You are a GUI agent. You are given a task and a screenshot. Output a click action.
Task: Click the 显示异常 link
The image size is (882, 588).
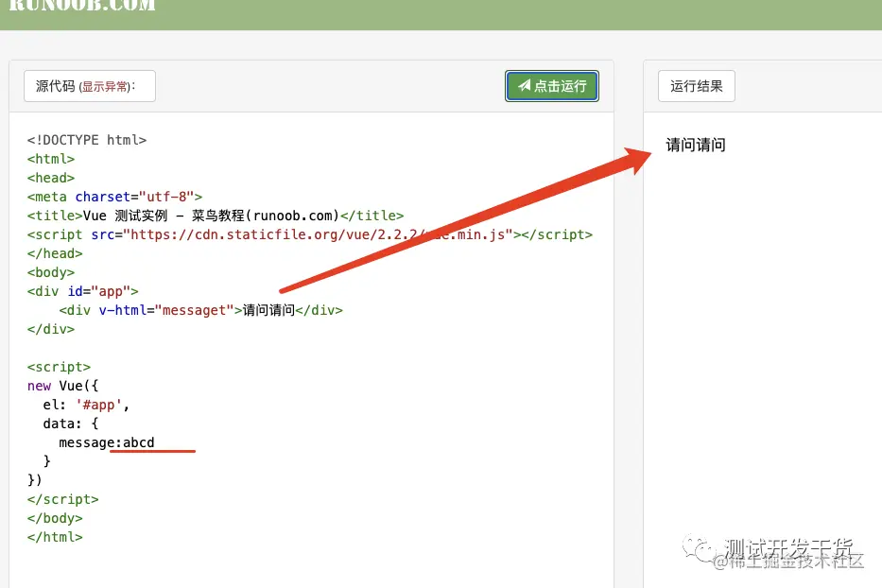pos(105,87)
